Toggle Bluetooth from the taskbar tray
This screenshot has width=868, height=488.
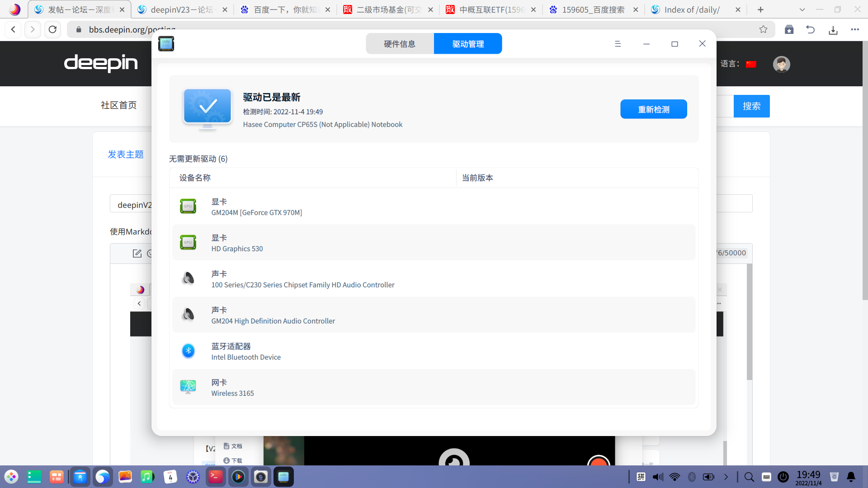[691, 477]
